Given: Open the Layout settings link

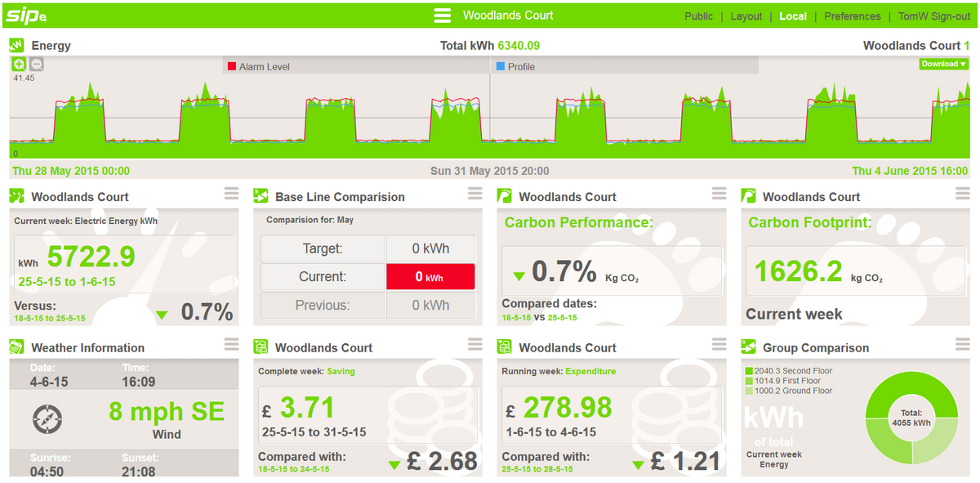Looking at the screenshot, I should click(x=746, y=16).
